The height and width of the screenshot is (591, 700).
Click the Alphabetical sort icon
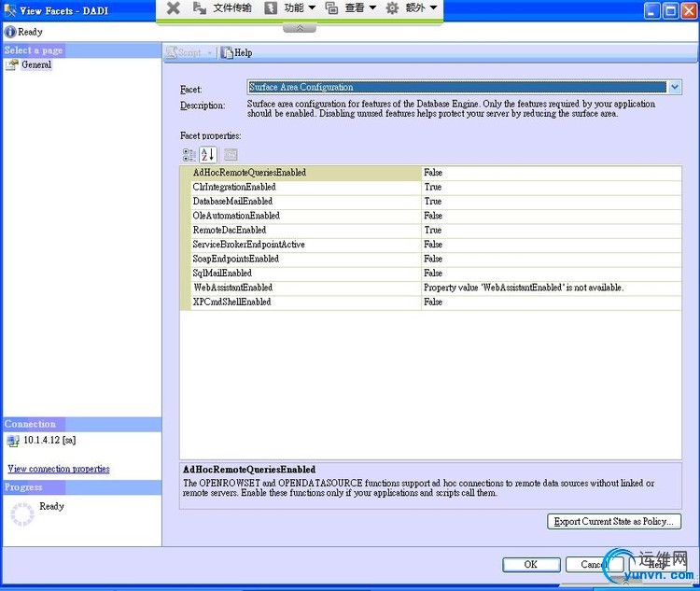coord(208,155)
